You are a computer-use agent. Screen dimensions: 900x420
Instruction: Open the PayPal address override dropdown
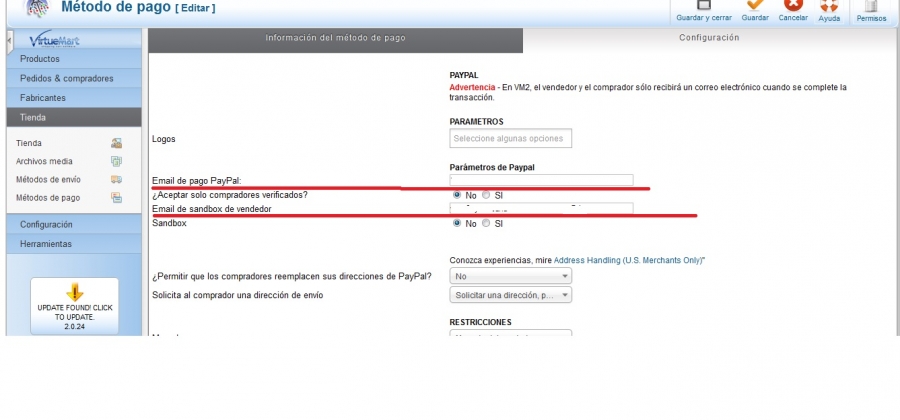510,276
